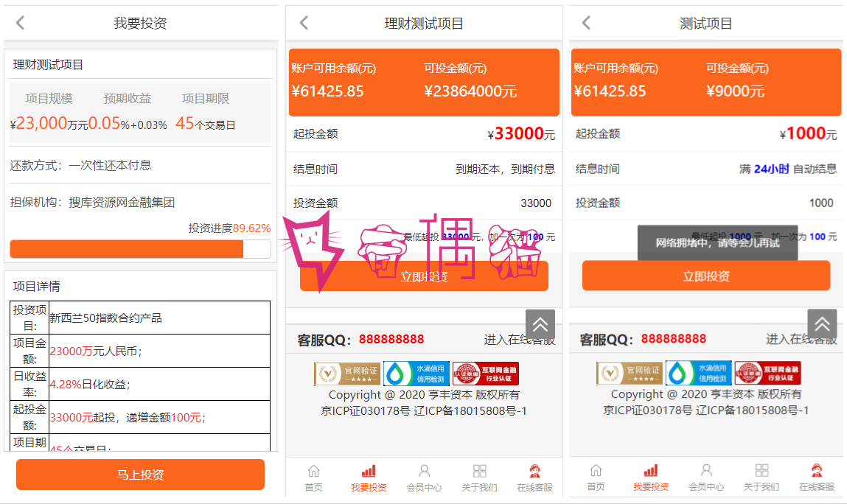Open 会员中心 tab in 理财测试项目 screen

point(424,479)
